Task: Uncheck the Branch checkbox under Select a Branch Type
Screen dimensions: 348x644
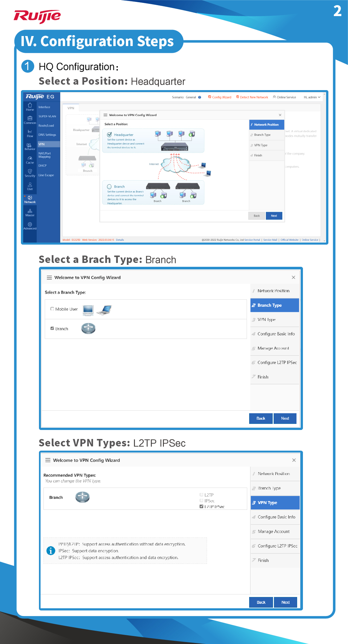Action: (52, 329)
